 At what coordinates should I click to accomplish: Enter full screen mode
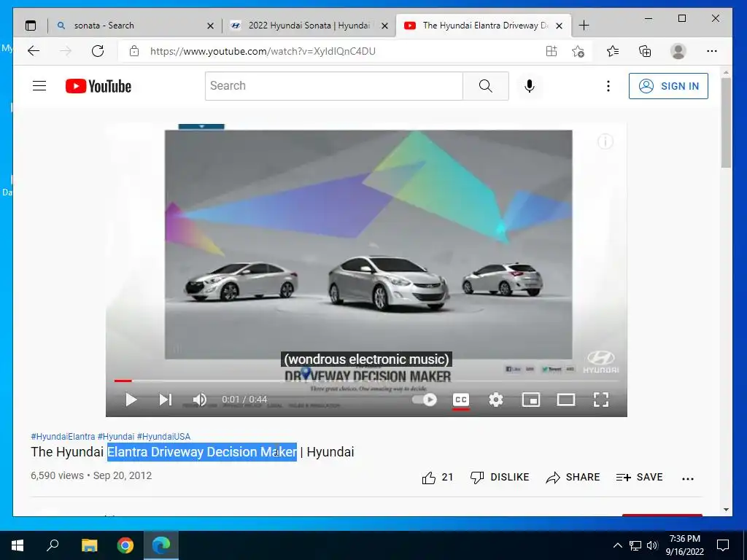[x=601, y=400]
